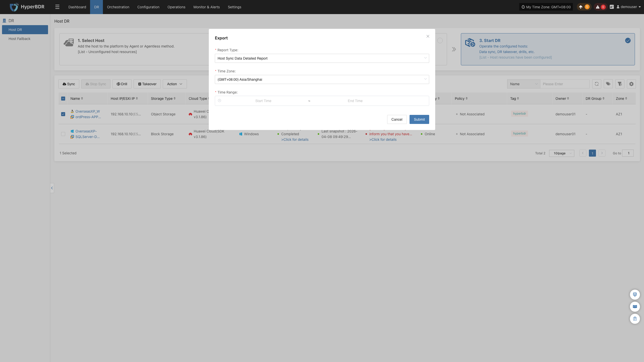Viewport: 644px width, 362px height.
Task: Click the Start DR step checkmark
Action: click(628, 40)
